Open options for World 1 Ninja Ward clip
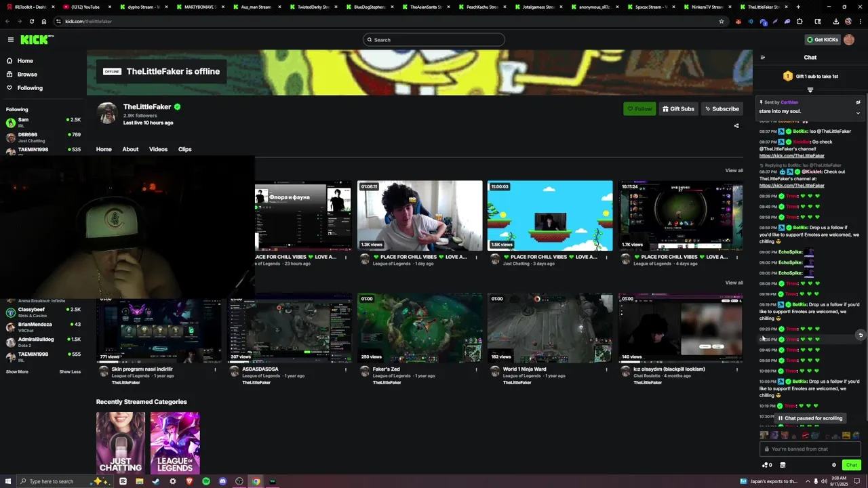The image size is (868, 488). pos(606,369)
